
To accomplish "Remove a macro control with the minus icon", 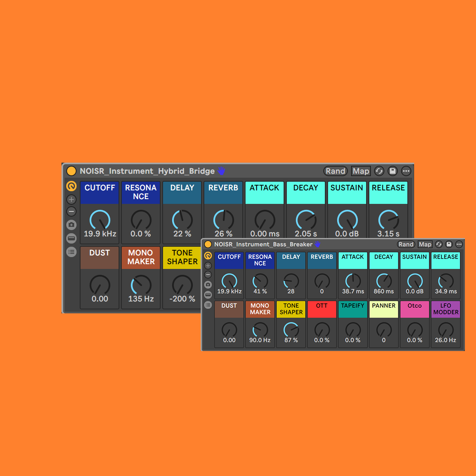I will point(71,211).
